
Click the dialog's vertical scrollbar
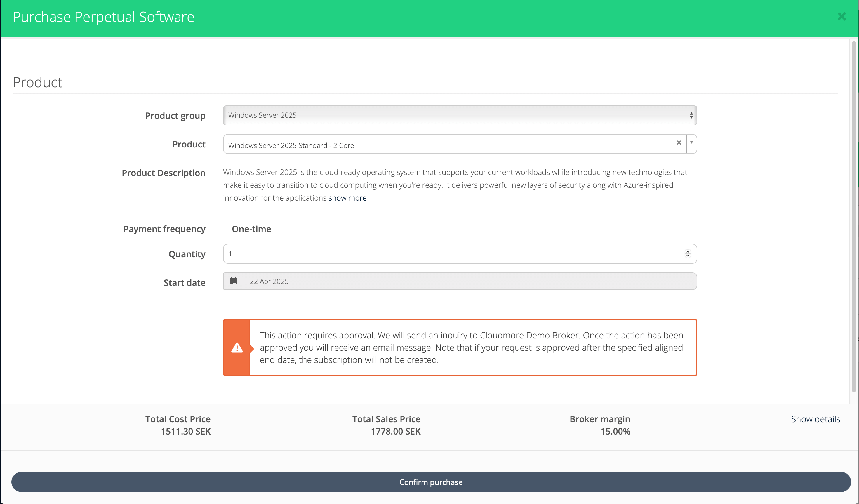tap(853, 217)
